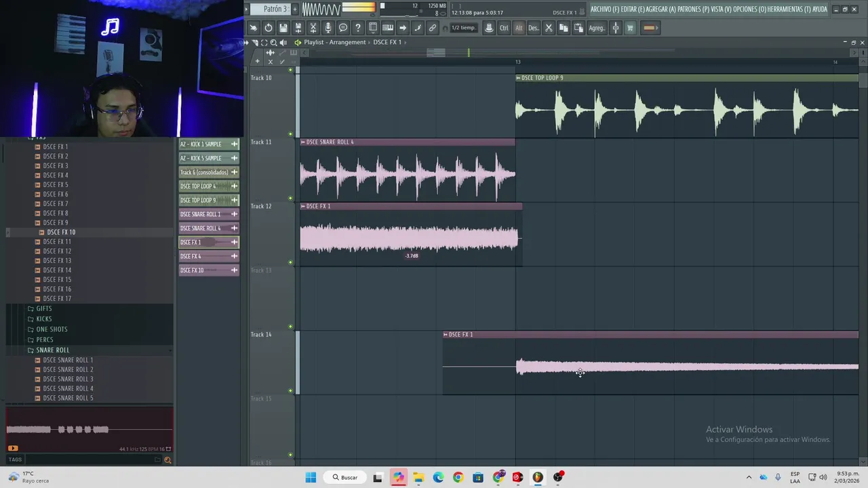
Task: Click the sample preview play icon
Action: click(x=13, y=448)
